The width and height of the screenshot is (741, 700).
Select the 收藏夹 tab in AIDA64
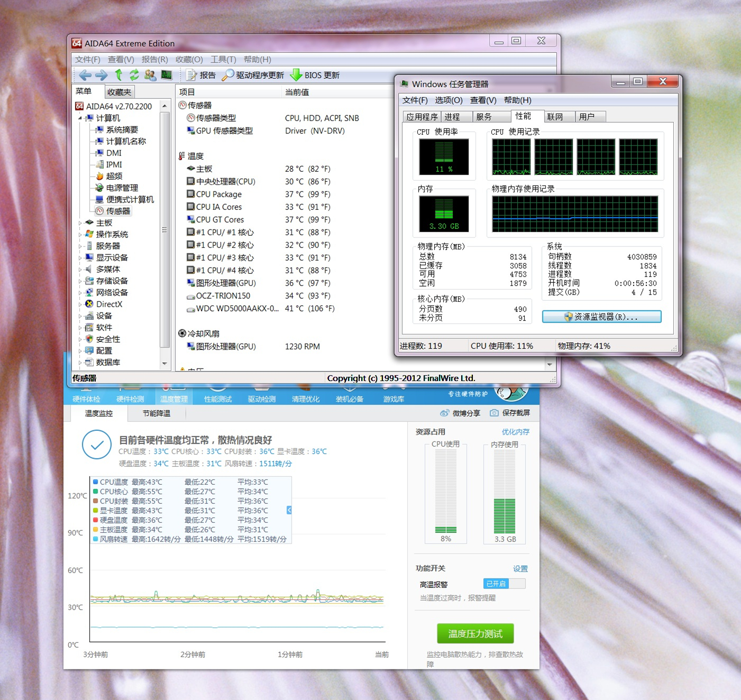[x=119, y=91]
